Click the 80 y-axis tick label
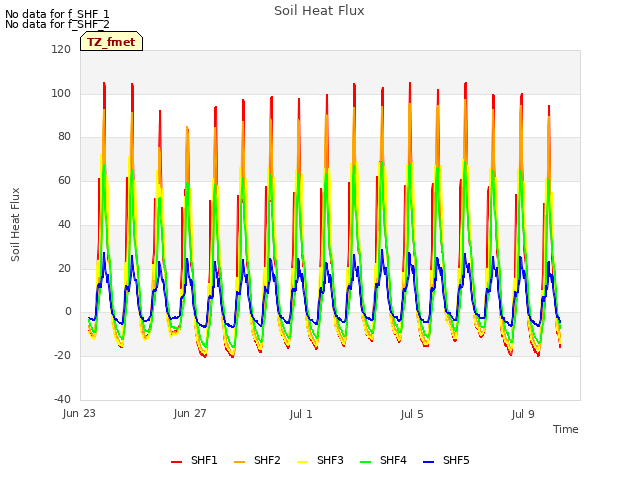 [64, 137]
